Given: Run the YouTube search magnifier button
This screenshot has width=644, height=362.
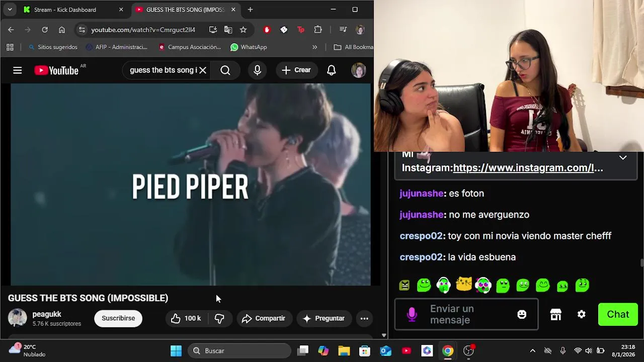Looking at the screenshot, I should tap(225, 70).
